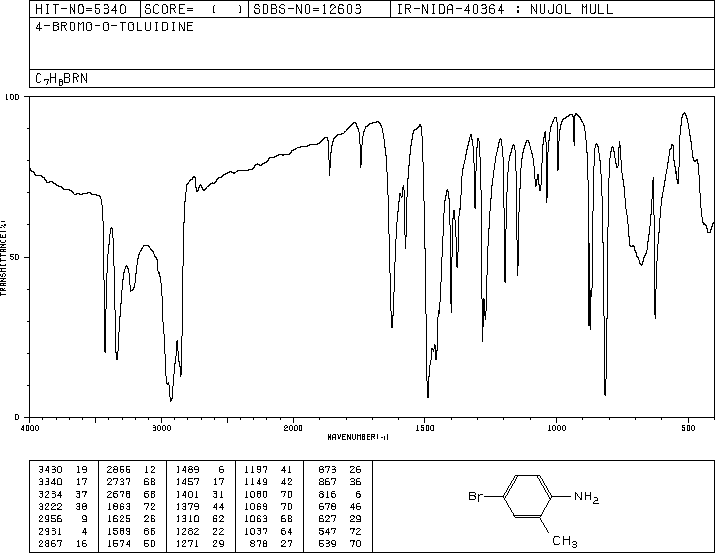
Task: Click peak table entry 1080
Action: pyautogui.click(x=256, y=494)
